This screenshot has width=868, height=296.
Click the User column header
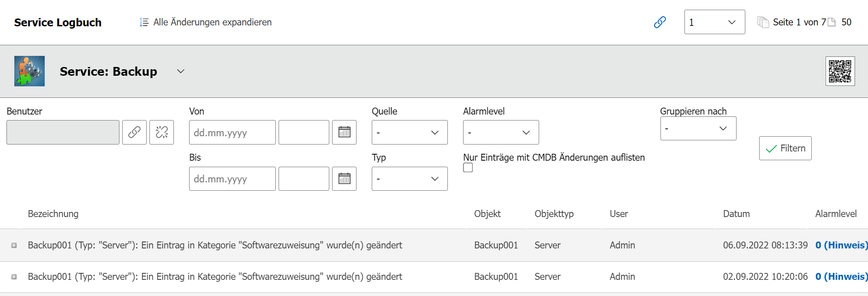click(618, 214)
